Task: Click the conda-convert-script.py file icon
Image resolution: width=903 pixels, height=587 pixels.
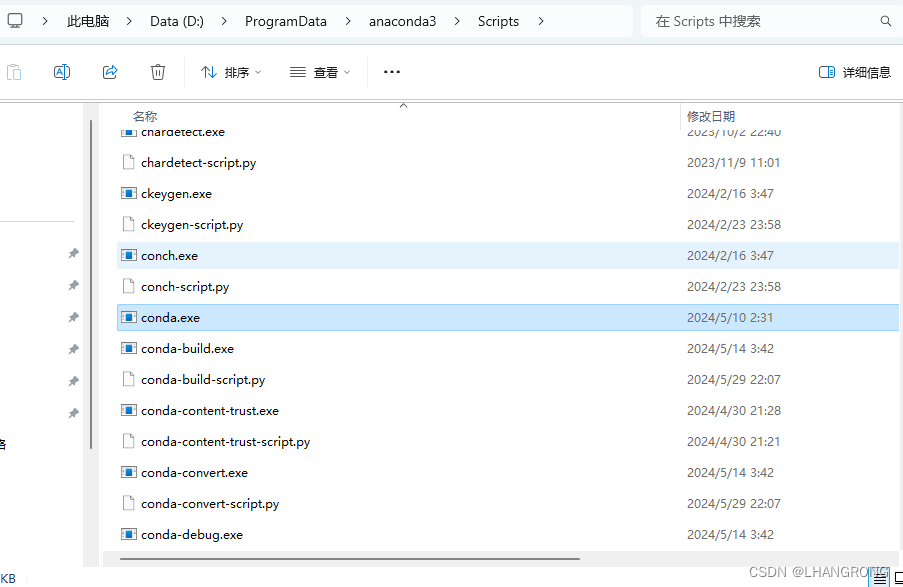Action: pyautogui.click(x=128, y=503)
